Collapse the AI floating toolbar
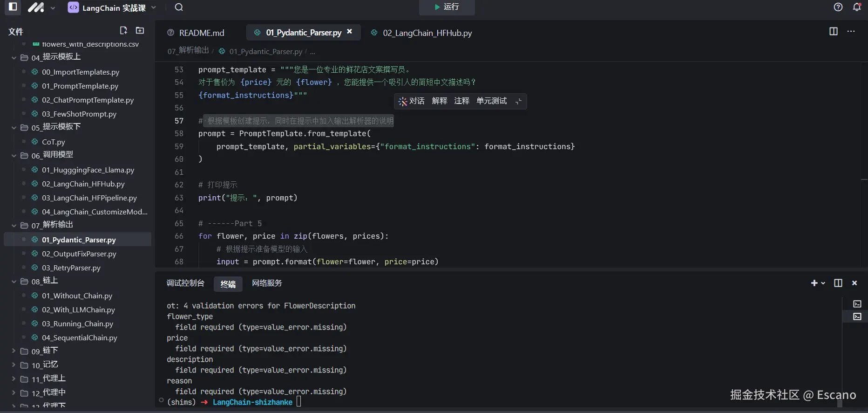 tap(518, 101)
